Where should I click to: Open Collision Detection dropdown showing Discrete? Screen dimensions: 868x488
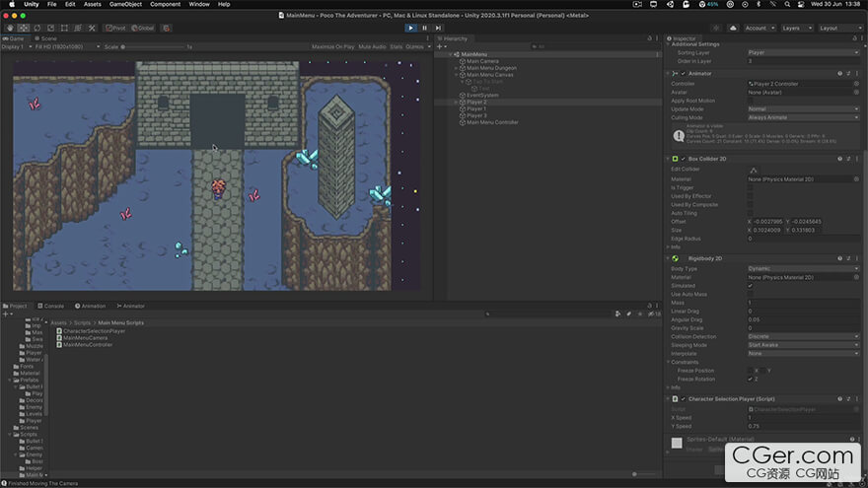803,337
